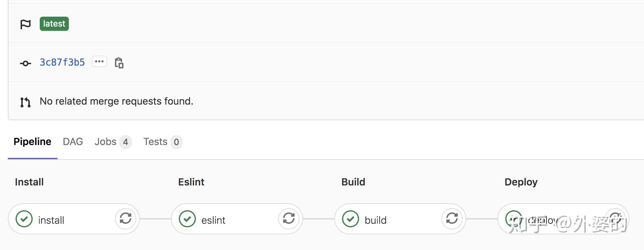This screenshot has width=644, height=250.
Task: Open commit 3c87f3b5
Action: click(62, 62)
